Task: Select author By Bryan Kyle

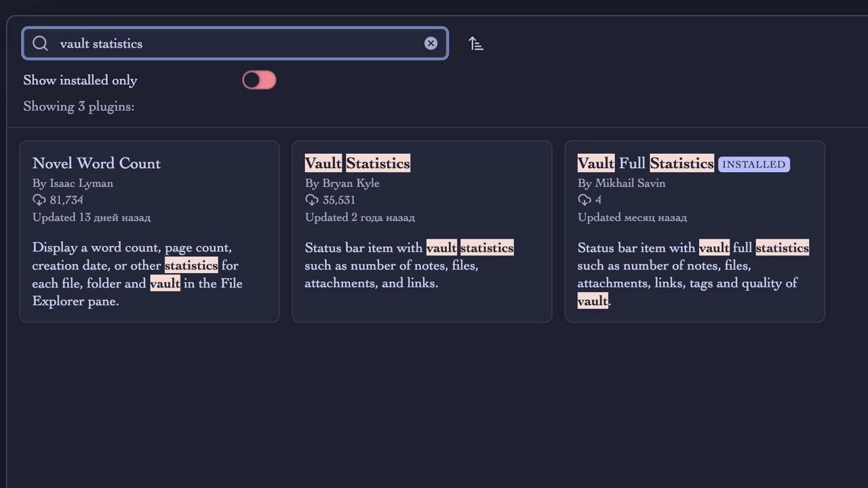Action: point(342,183)
